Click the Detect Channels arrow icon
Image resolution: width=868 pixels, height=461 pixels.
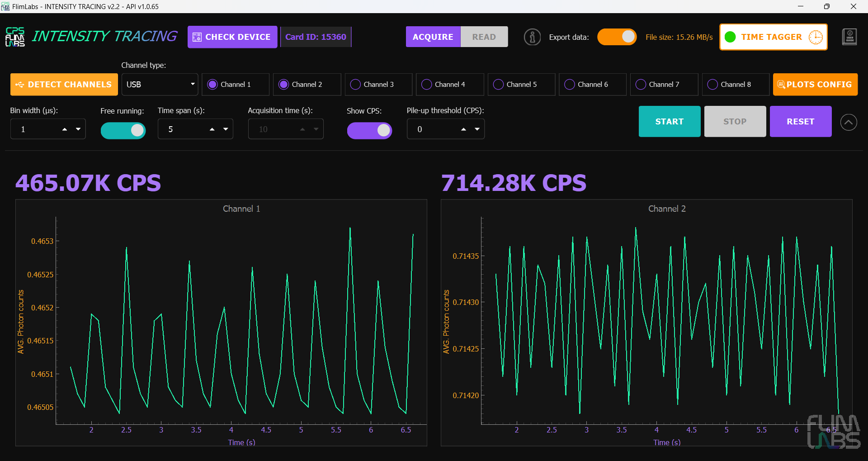pyautogui.click(x=19, y=85)
